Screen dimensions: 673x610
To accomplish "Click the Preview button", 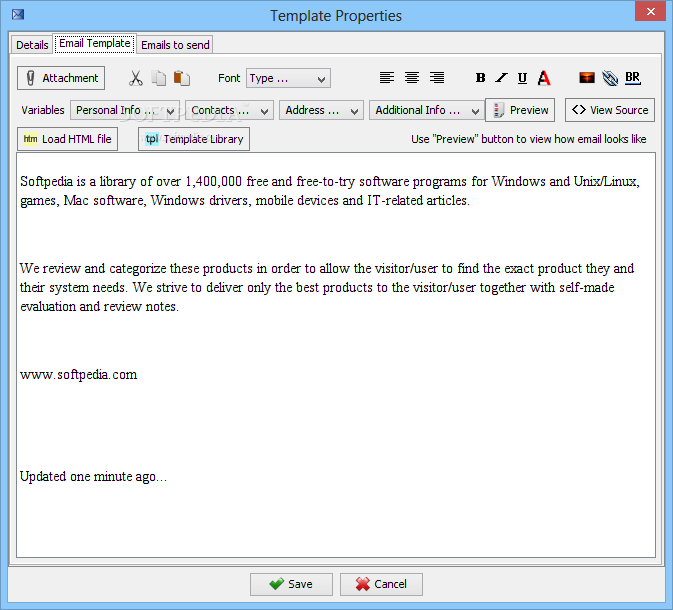I will point(520,110).
